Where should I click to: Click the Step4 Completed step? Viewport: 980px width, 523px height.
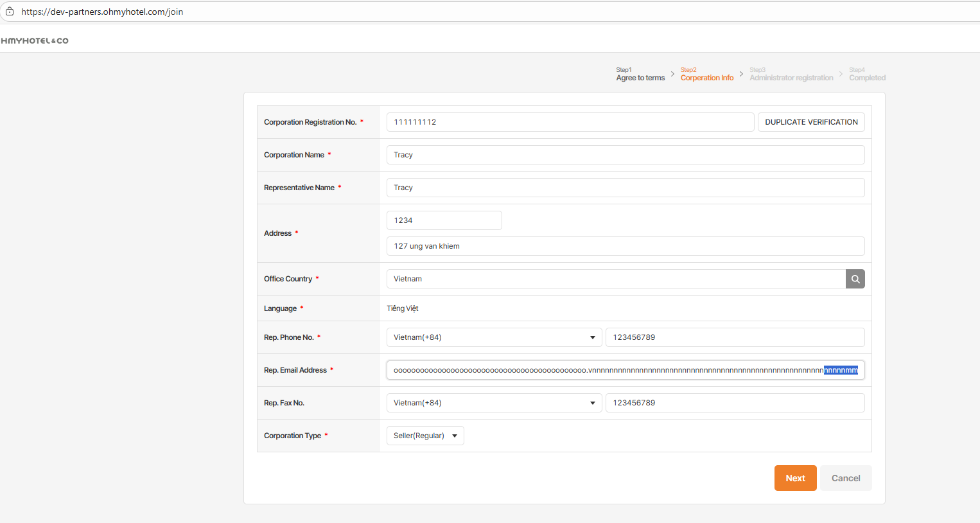(867, 75)
